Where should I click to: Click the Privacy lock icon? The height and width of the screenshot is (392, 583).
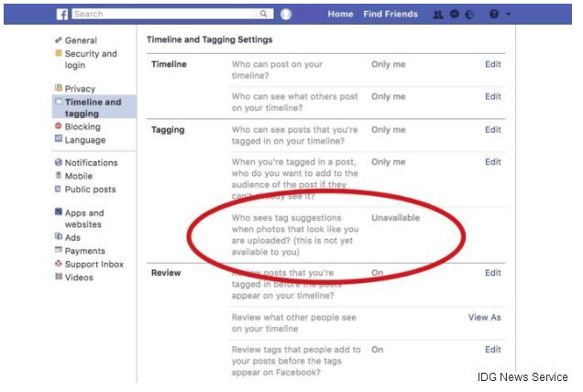[x=59, y=88]
